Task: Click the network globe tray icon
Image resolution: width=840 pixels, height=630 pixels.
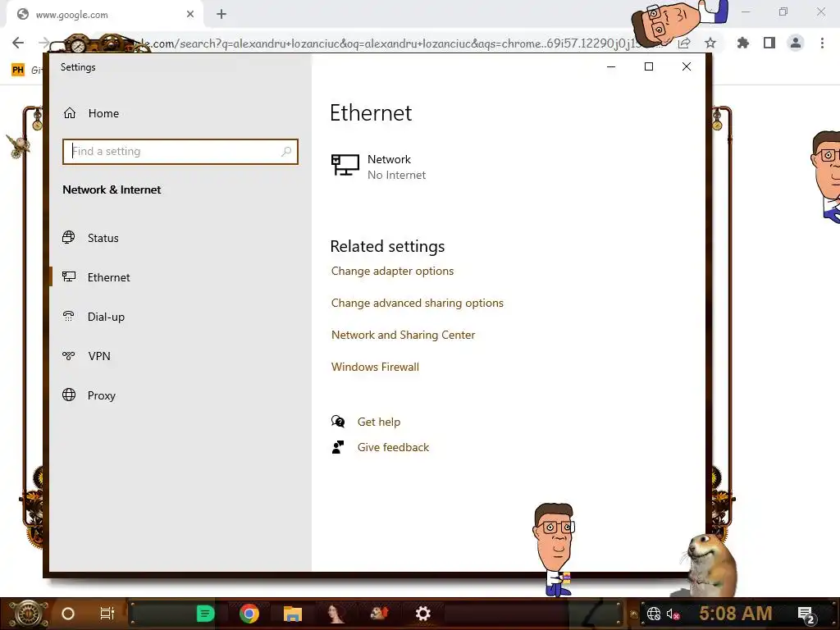Action: [654, 614]
